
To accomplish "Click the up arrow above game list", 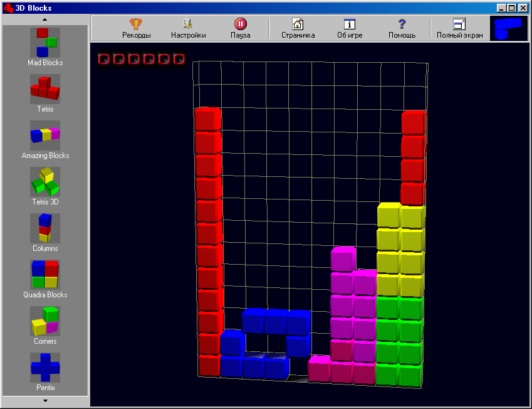I will click(x=44, y=19).
